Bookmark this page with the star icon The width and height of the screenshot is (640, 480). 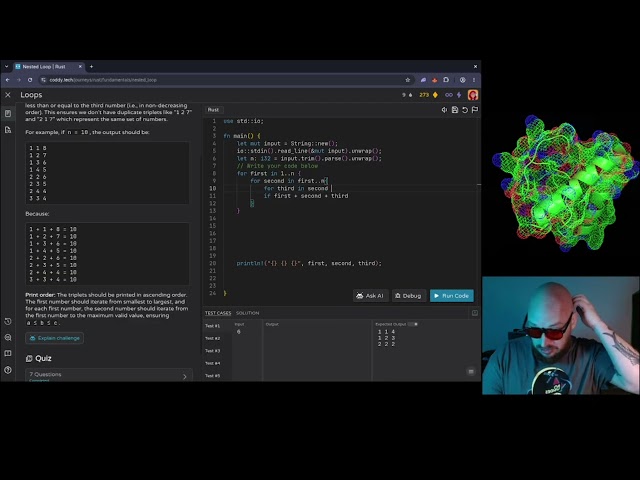pos(407,80)
